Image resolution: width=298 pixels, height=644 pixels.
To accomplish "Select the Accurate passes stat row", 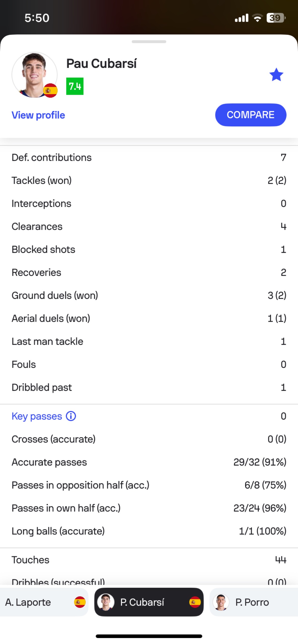I will click(x=149, y=462).
